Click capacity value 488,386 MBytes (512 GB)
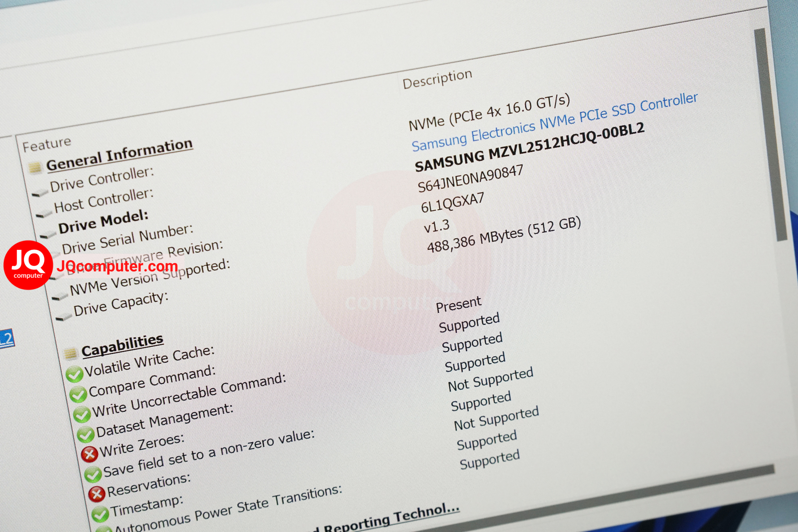This screenshot has height=532, width=798. point(504,235)
